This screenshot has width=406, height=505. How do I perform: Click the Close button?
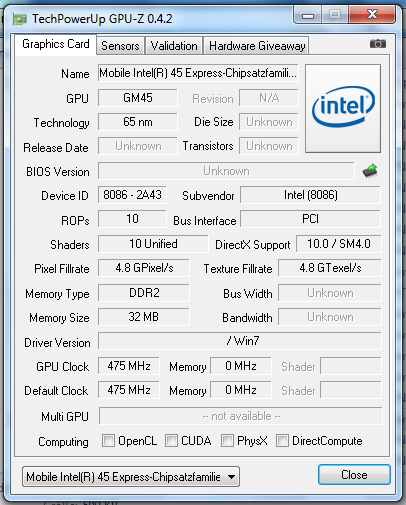(x=354, y=475)
